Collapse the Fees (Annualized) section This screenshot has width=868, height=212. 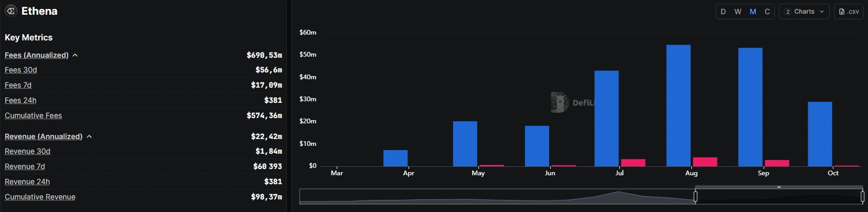(75, 55)
